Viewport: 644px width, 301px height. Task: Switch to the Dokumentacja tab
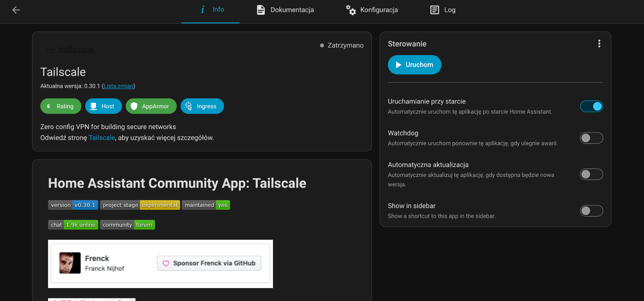[x=285, y=10]
